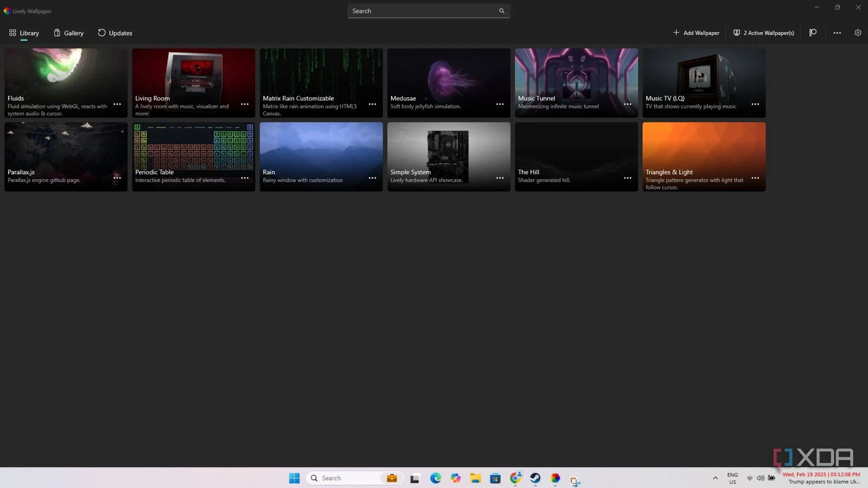Open options for Living Room wallpaper

(245, 104)
